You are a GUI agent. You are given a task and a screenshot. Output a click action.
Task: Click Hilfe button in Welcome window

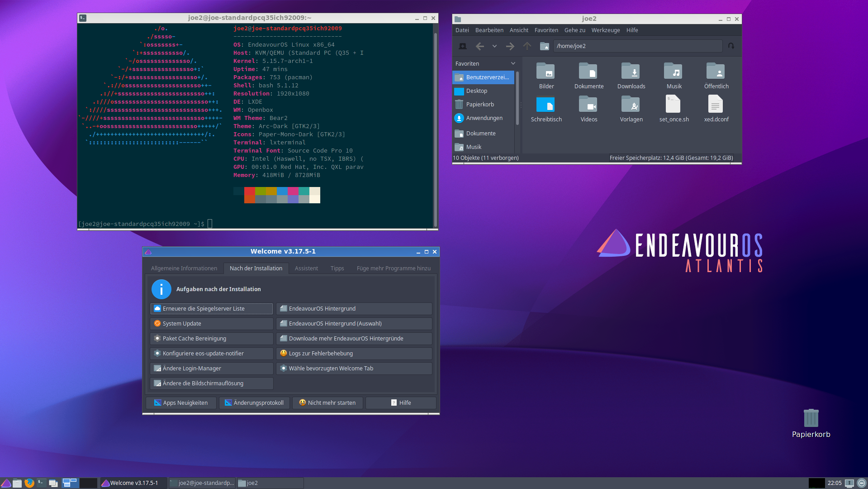[401, 403]
